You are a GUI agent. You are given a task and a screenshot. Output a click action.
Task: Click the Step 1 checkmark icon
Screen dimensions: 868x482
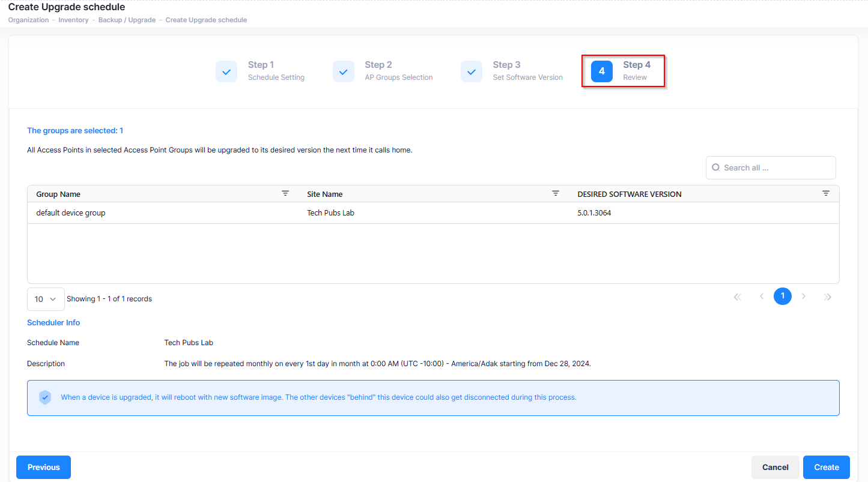[226, 71]
